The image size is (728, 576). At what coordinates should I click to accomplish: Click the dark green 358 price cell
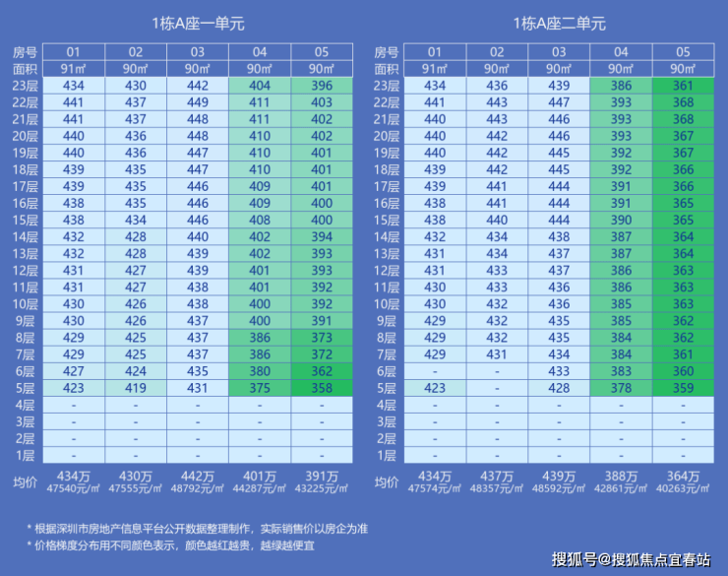[322, 388]
